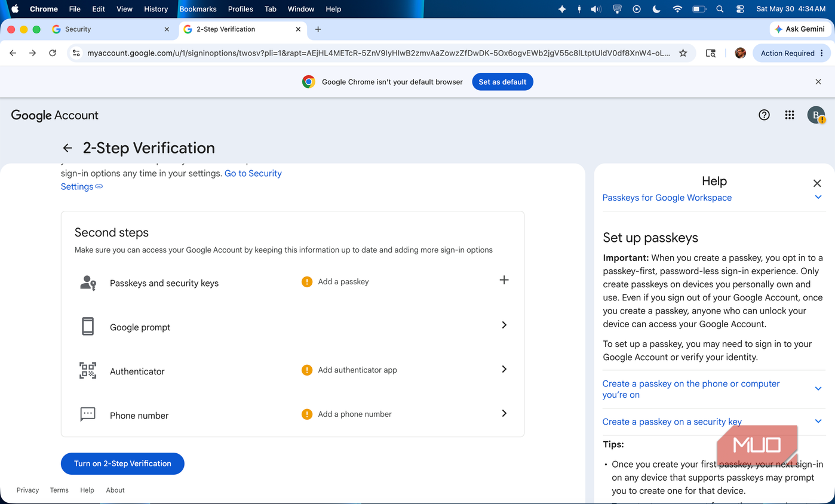The height and width of the screenshot is (504, 835).
Task: Dismiss the default browser banner
Action: click(818, 82)
